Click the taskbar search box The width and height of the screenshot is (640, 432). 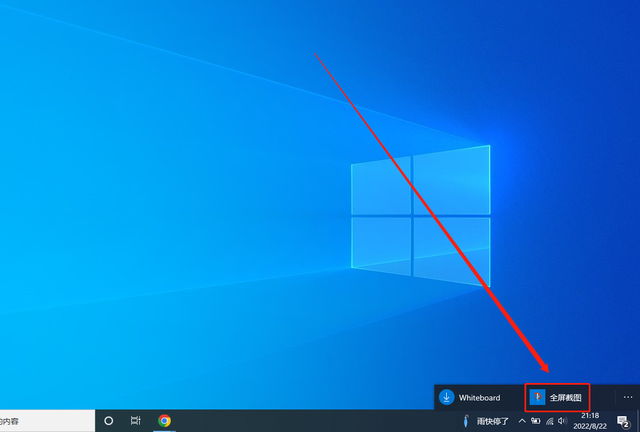pyautogui.click(x=47, y=421)
